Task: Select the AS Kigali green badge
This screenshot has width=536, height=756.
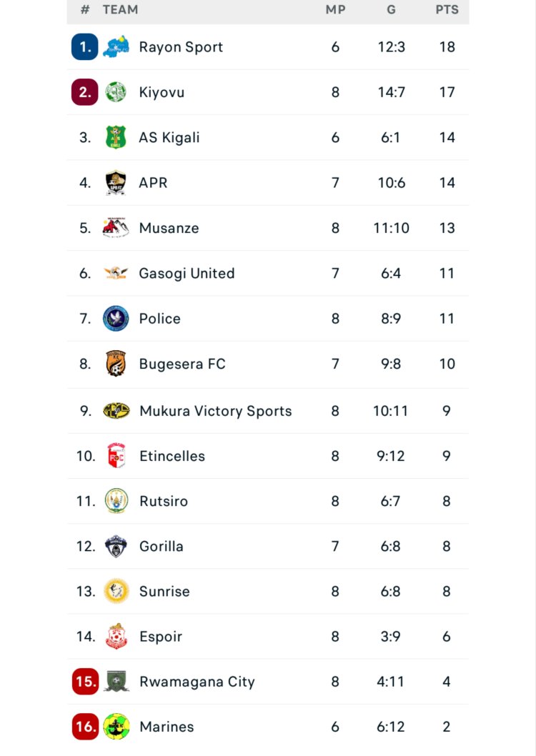Action: point(116,137)
